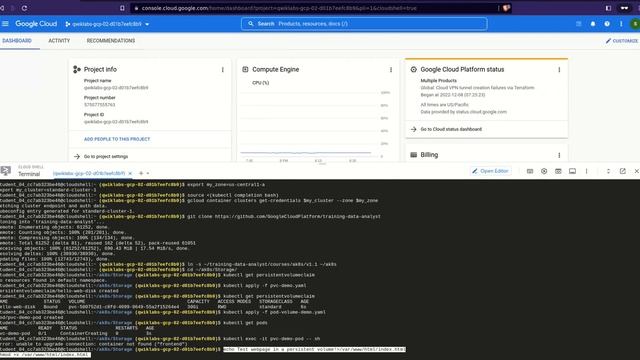
Task: Open Billing card options menu
Action: (559, 155)
